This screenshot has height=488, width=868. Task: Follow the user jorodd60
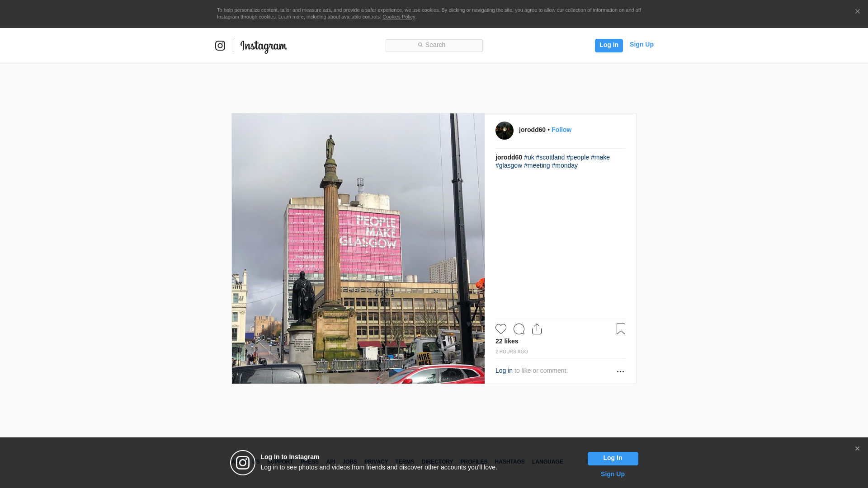tap(561, 130)
